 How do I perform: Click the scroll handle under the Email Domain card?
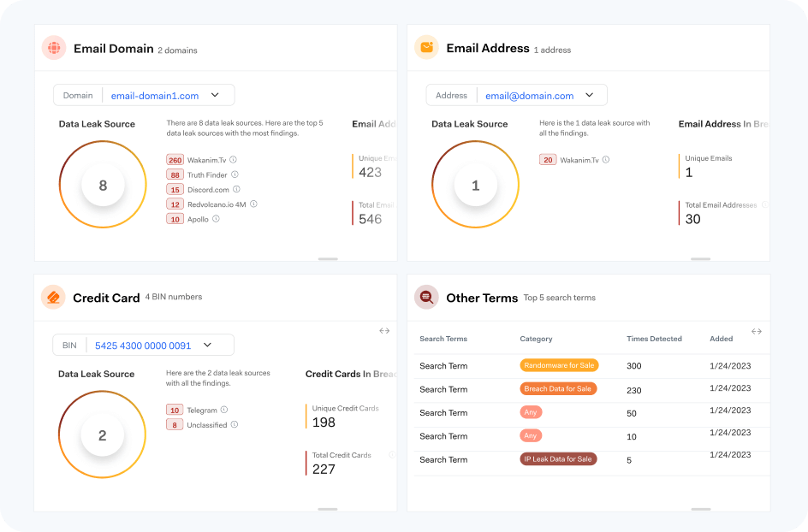click(x=328, y=259)
